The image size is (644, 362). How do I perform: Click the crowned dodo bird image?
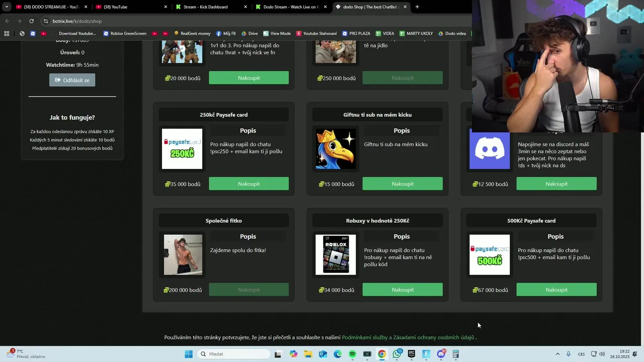pos(336,149)
